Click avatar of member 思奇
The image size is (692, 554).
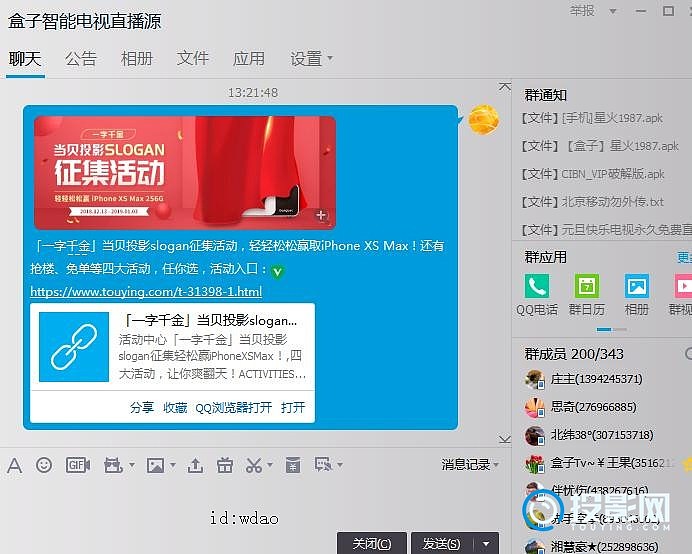coord(534,407)
